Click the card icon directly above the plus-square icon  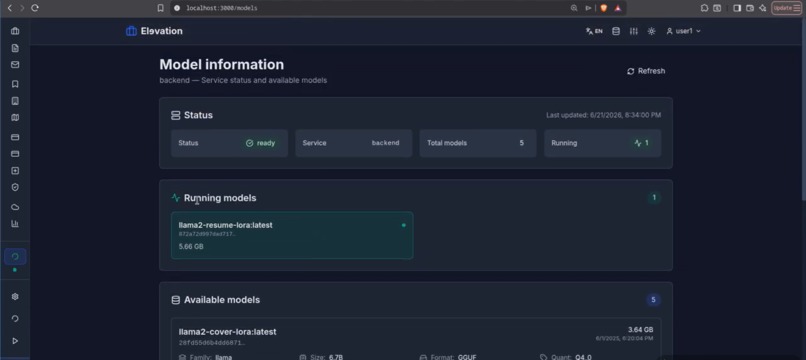15,154
